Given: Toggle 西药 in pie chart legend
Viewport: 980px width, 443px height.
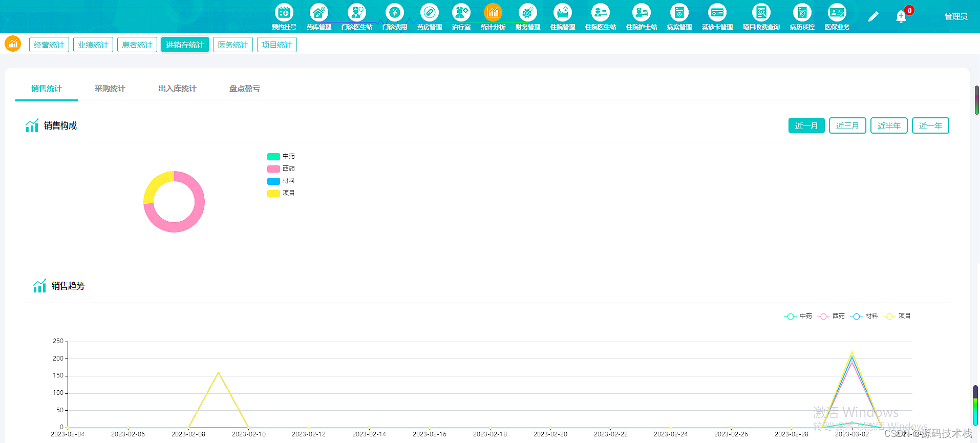Looking at the screenshot, I should coord(281,168).
